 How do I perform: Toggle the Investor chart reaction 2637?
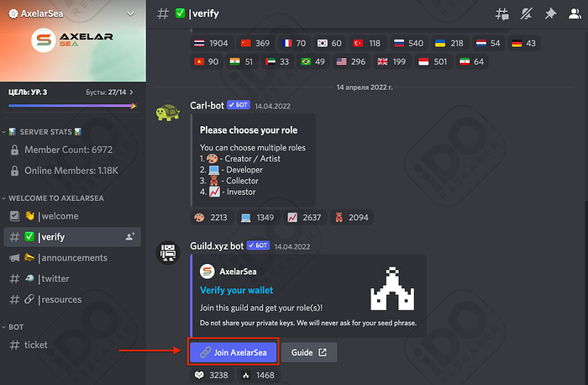point(304,217)
